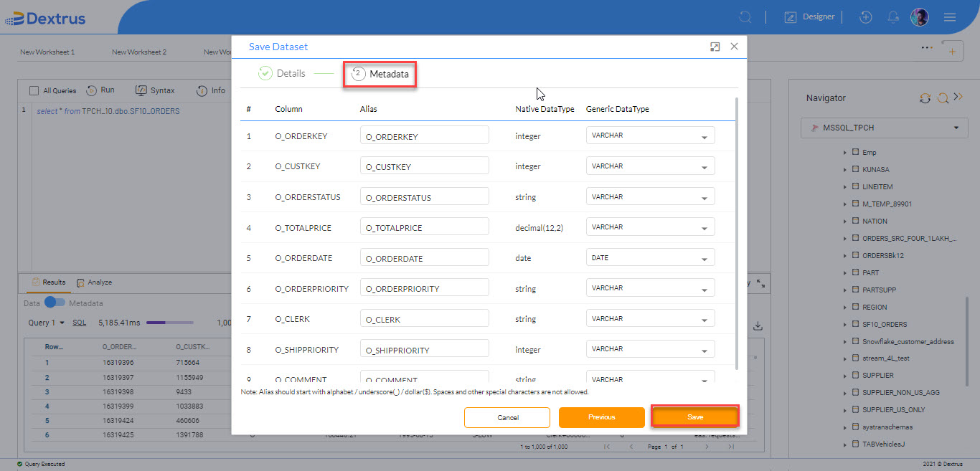Check SQL with the Syntax icon

point(140,90)
